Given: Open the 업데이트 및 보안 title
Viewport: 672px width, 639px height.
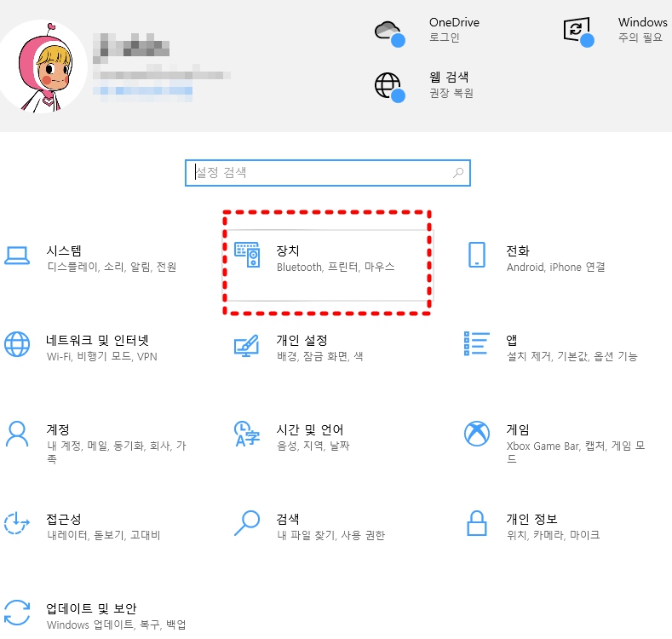Looking at the screenshot, I should tap(91, 608).
